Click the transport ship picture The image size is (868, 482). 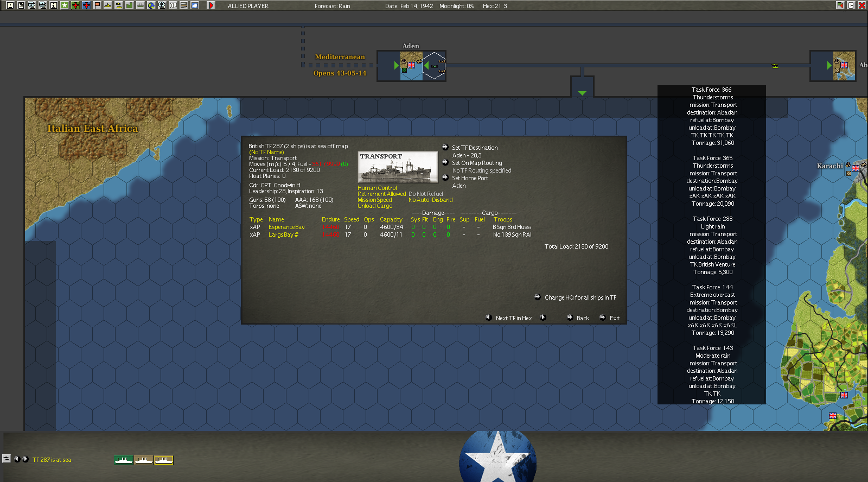(x=398, y=167)
